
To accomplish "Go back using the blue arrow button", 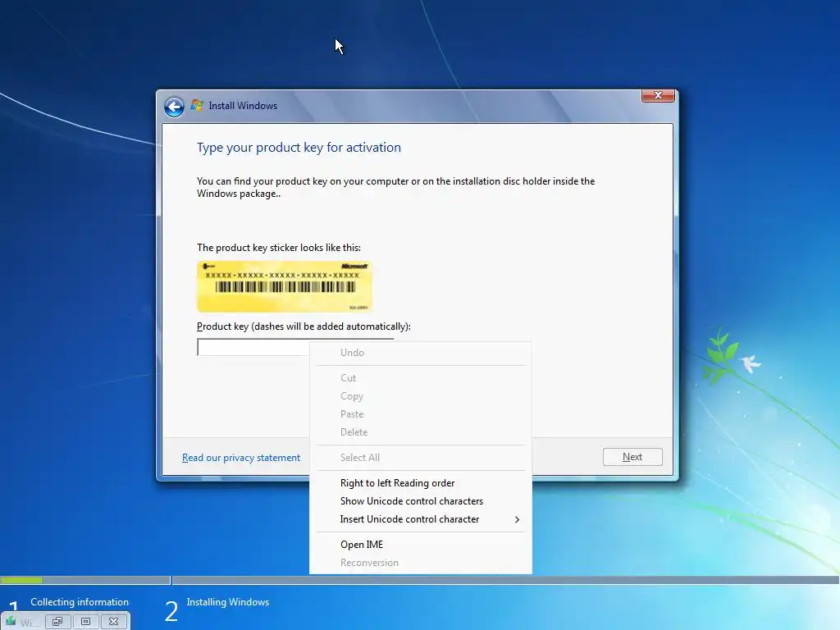I will (174, 107).
